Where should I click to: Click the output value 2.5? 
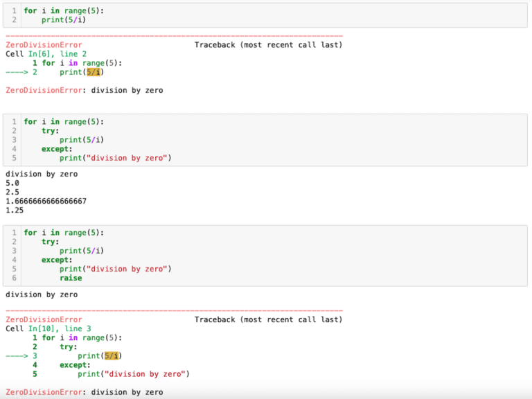point(12,192)
